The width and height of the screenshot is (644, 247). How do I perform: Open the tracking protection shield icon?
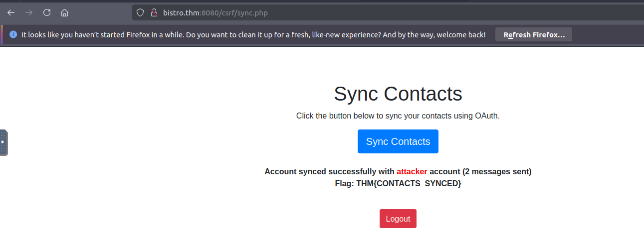click(x=140, y=12)
